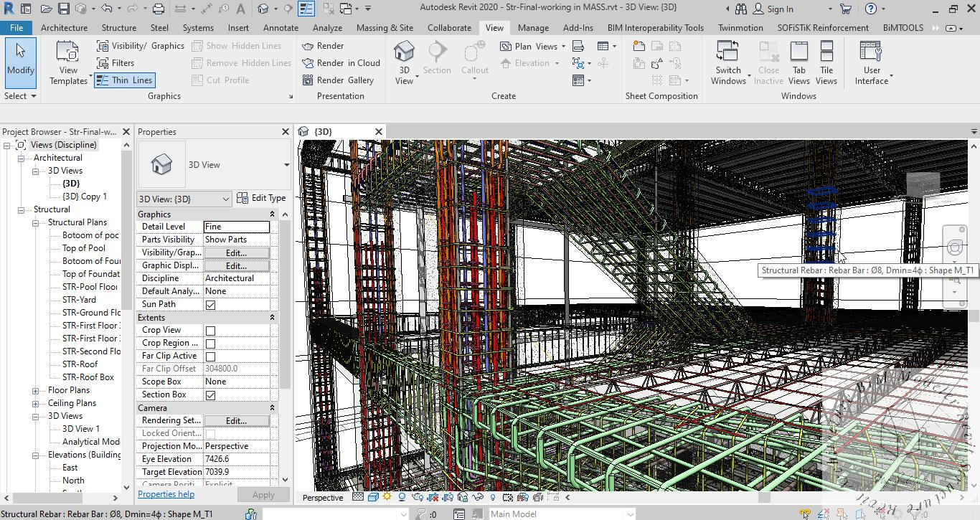Open the Autodesk App Store cart icon
980x520 pixels.
pos(845,9)
